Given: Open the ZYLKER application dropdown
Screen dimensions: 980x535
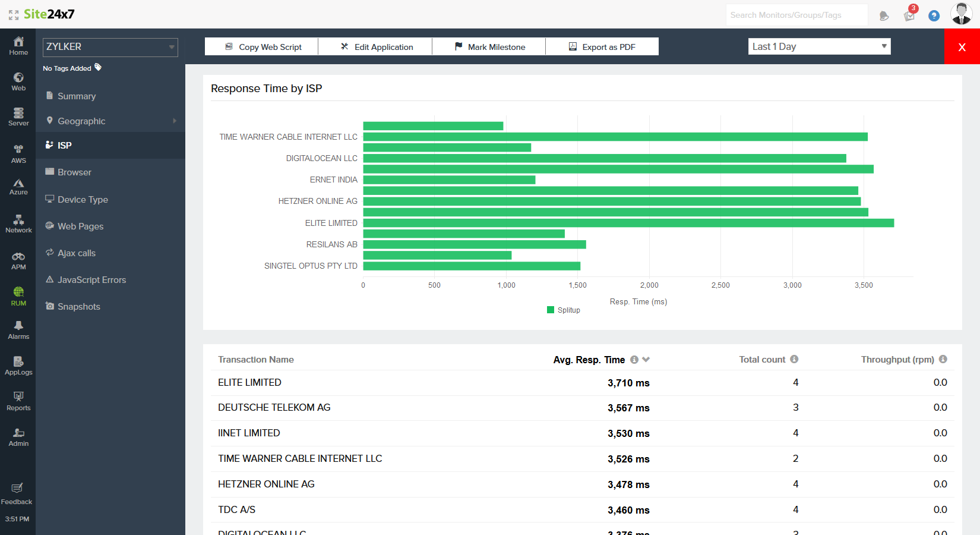Looking at the screenshot, I should [110, 47].
